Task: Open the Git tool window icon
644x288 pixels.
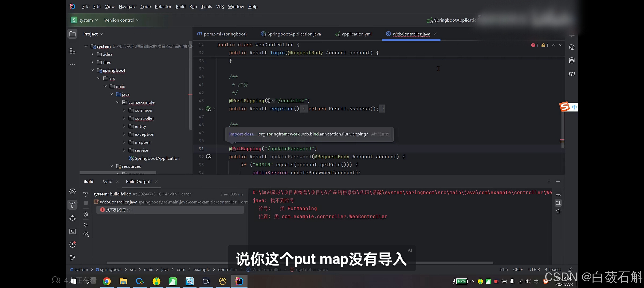Action: pos(72,258)
